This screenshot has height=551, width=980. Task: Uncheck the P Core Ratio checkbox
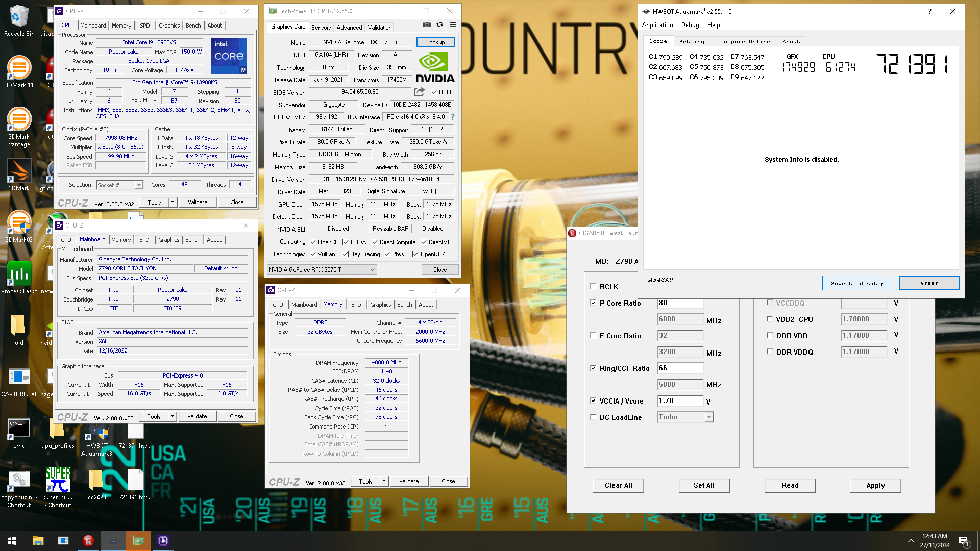tap(593, 303)
